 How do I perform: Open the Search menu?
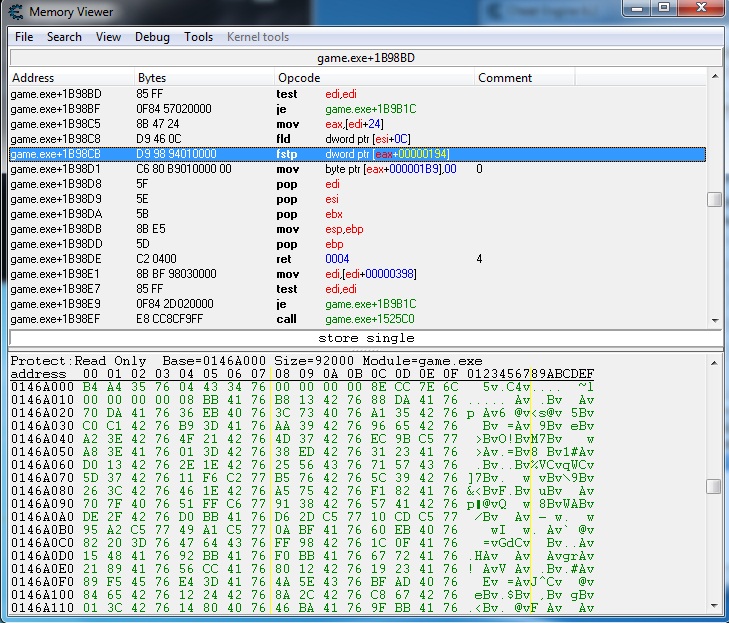64,37
